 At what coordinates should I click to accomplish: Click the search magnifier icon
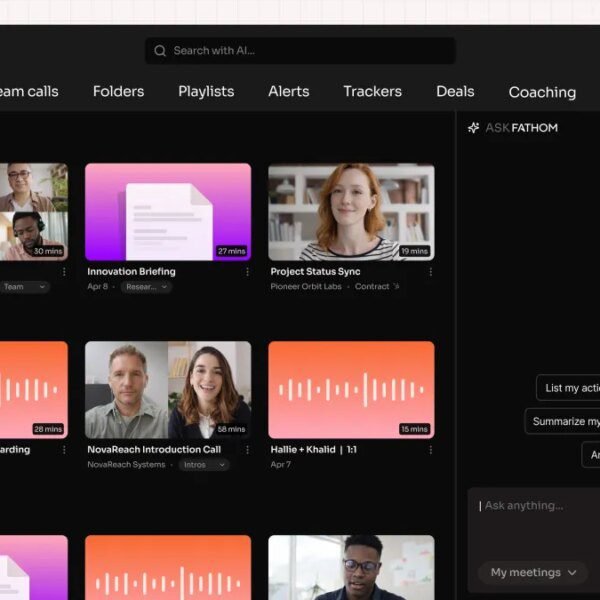[160, 51]
